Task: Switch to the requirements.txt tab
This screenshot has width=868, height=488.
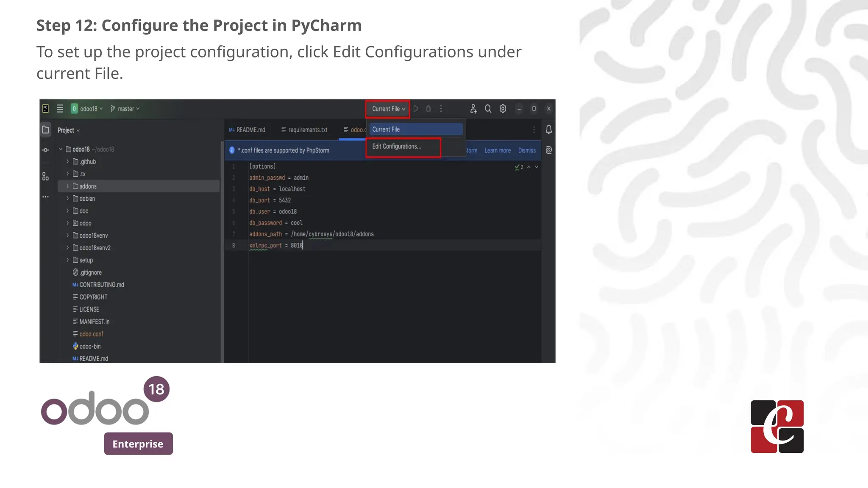Action: (x=304, y=130)
